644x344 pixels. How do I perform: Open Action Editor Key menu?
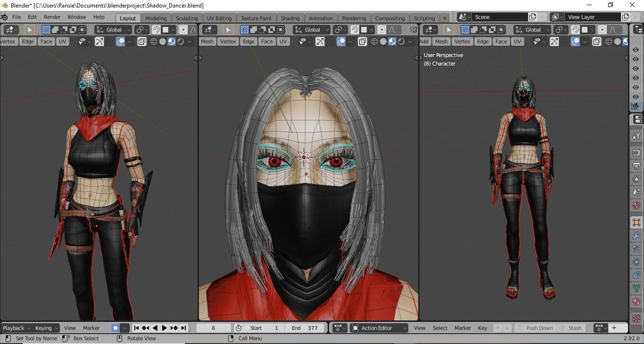482,328
